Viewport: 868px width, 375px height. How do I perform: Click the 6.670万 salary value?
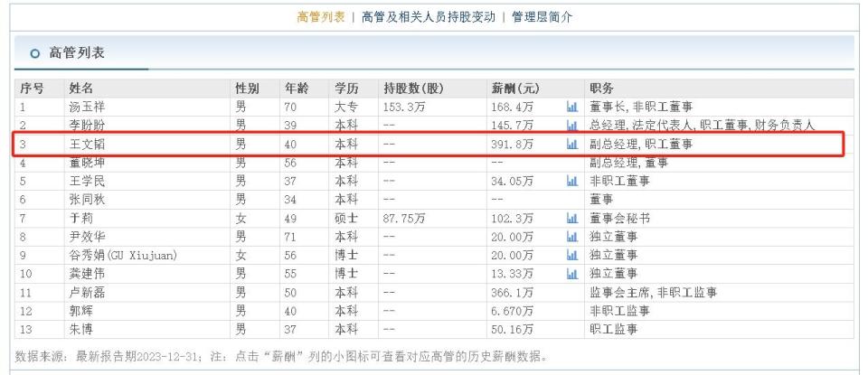(x=513, y=311)
